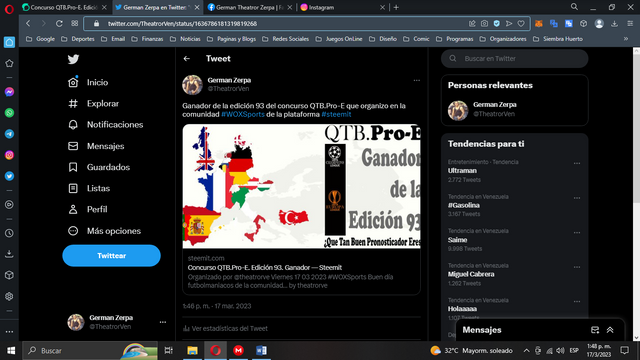Open Perfil in Twitter navigation
Viewport: 640px width, 360px height.
point(87,210)
